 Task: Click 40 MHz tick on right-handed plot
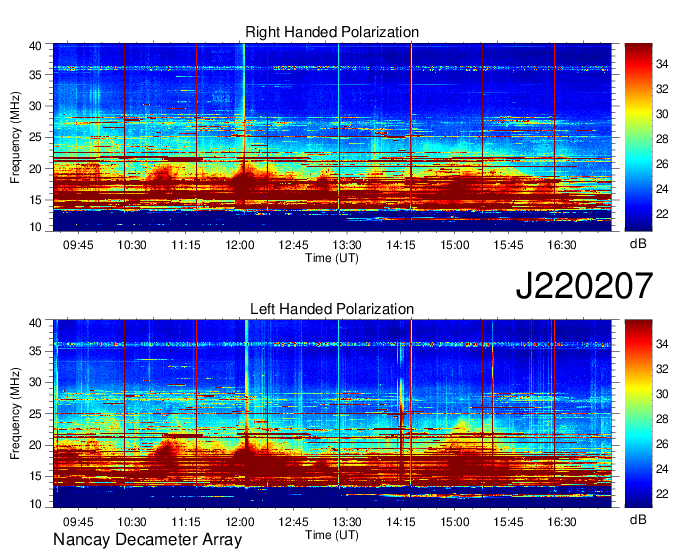coord(36,46)
